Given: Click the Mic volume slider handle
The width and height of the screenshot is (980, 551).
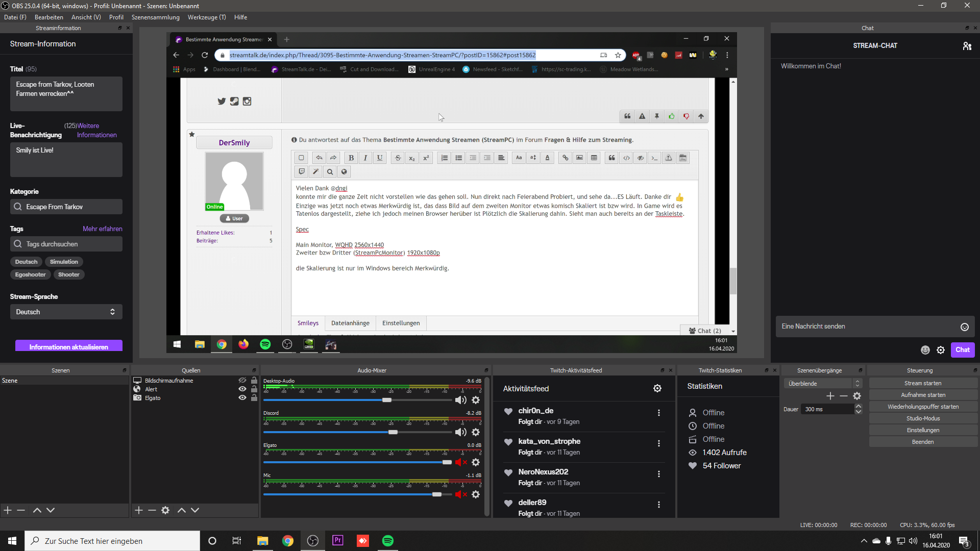Looking at the screenshot, I should click(436, 494).
